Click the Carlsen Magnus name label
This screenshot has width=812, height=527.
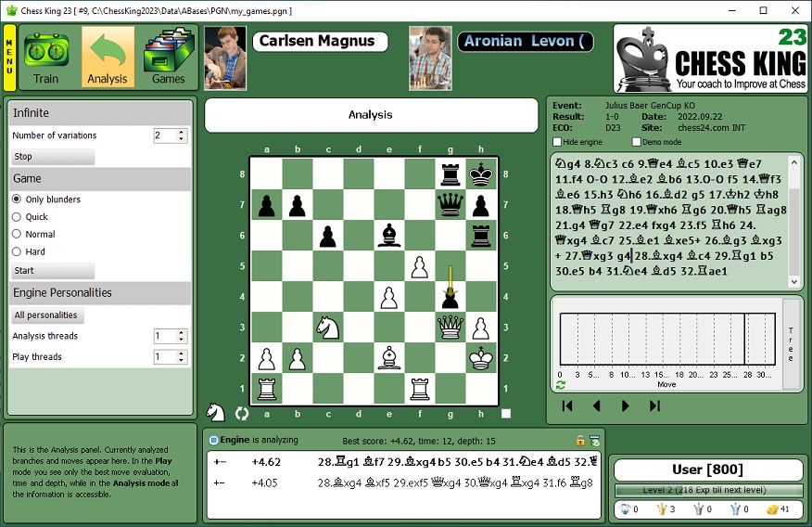point(320,42)
